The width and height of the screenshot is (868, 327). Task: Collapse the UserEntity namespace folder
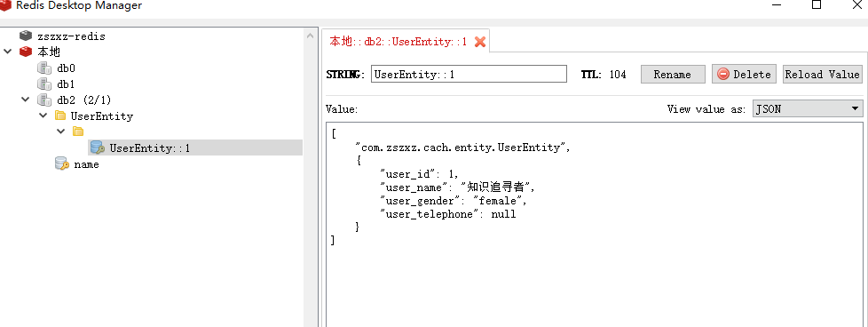tap(43, 116)
